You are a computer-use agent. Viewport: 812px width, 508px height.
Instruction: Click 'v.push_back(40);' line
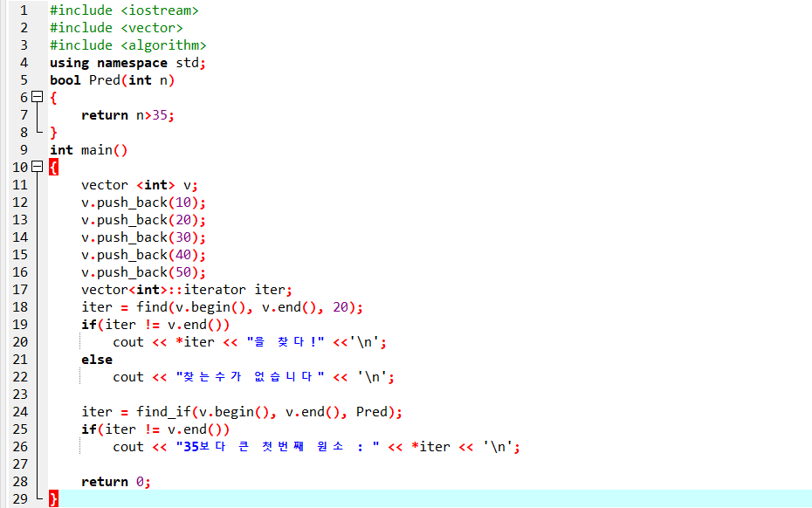pos(143,255)
